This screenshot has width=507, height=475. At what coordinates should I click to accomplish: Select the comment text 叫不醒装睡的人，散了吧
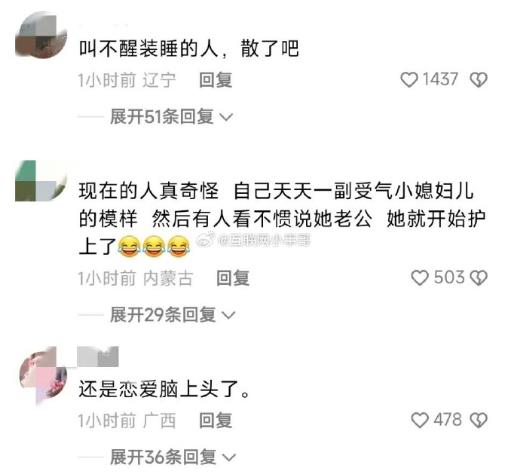(x=189, y=49)
